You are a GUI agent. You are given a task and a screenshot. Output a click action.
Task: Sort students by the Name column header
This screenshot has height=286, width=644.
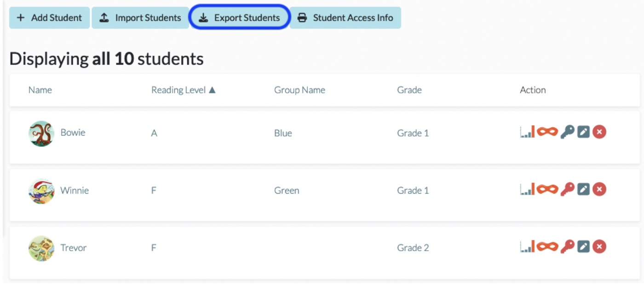pyautogui.click(x=40, y=90)
